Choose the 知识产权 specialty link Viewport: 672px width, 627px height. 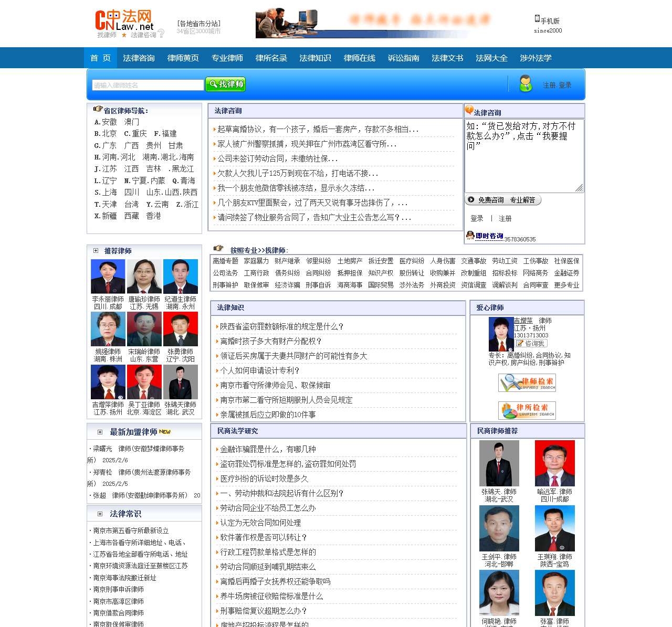(x=381, y=273)
